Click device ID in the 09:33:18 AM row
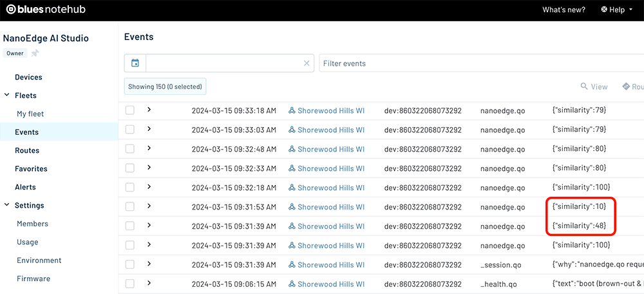644x294 pixels. (423, 111)
